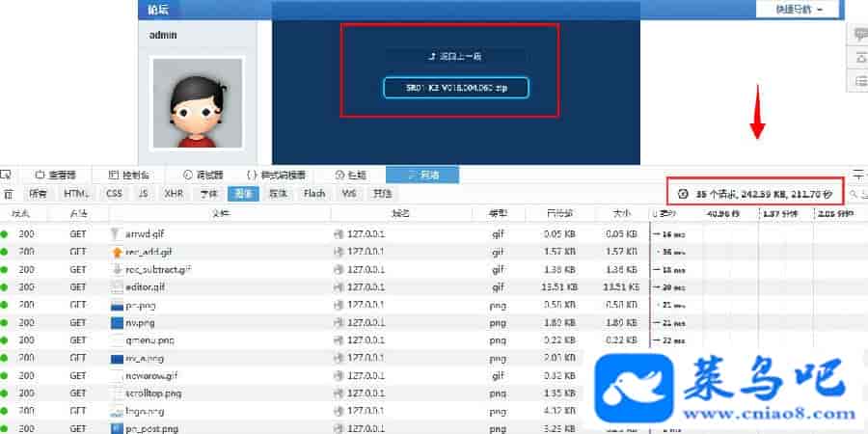Toggle the CSS request filter
The height and width of the screenshot is (434, 868).
point(114,194)
